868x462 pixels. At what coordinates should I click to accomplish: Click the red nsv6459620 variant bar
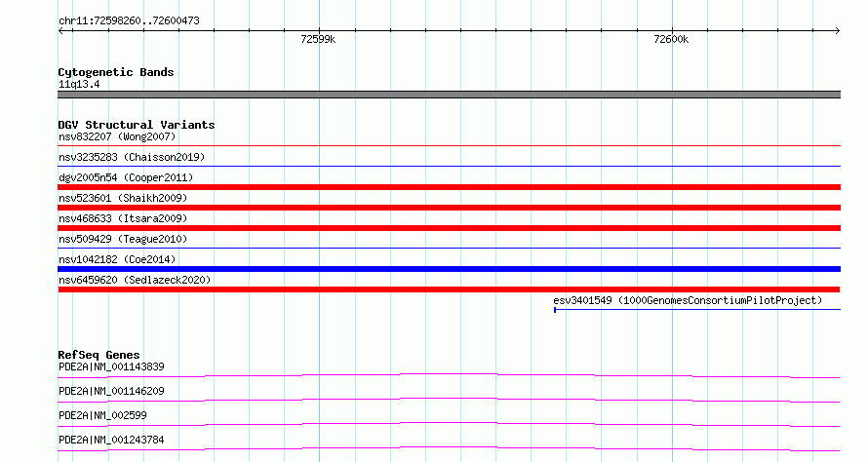point(449,289)
